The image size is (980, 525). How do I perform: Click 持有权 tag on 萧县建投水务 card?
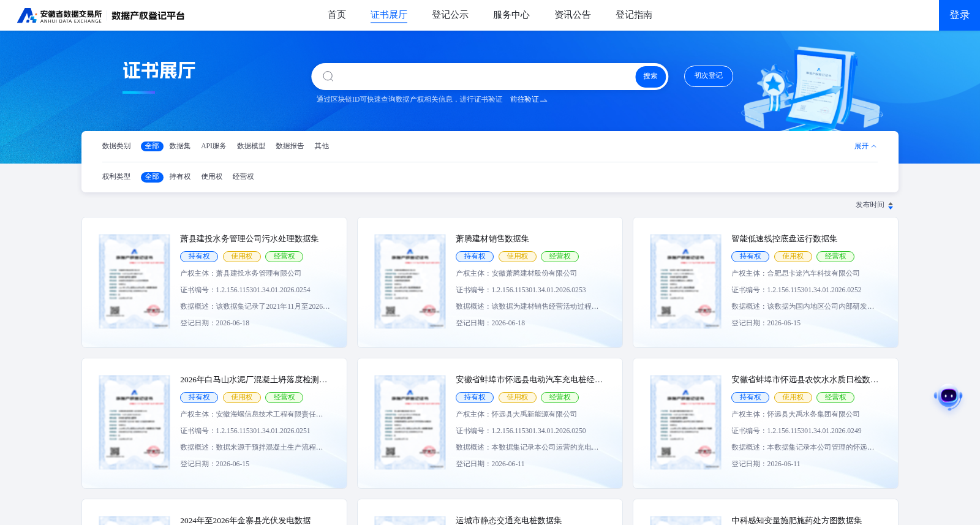[x=199, y=257]
